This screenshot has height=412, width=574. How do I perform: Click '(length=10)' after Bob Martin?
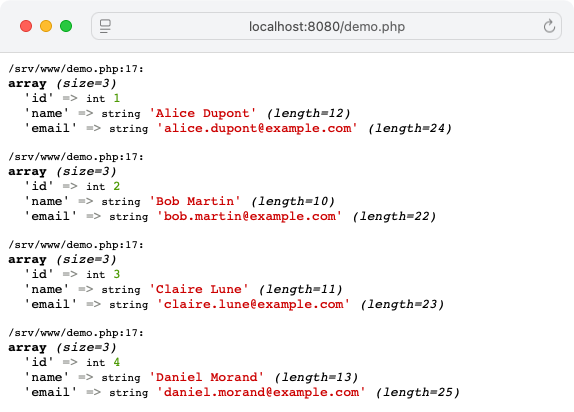click(x=293, y=201)
